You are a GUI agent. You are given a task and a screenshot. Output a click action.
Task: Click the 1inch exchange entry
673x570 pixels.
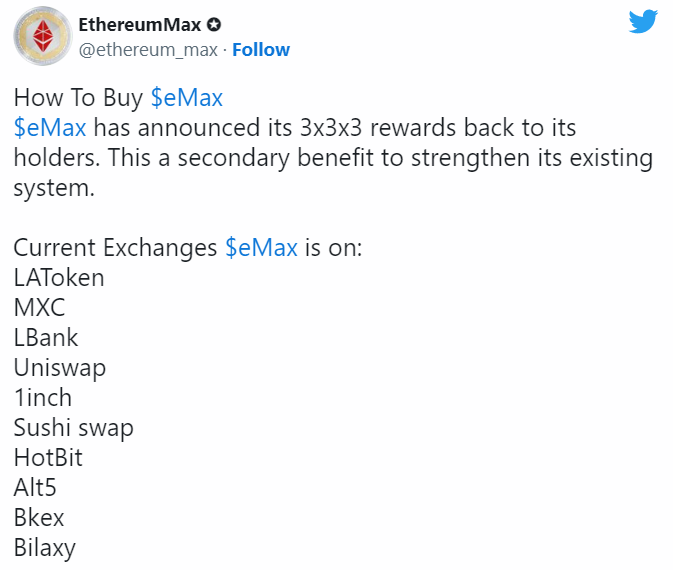coord(43,397)
